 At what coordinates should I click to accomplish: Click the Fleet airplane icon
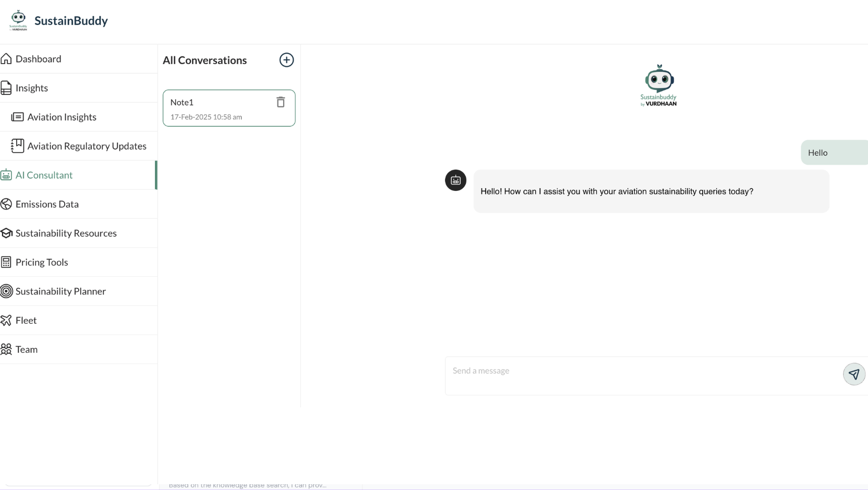click(6, 320)
